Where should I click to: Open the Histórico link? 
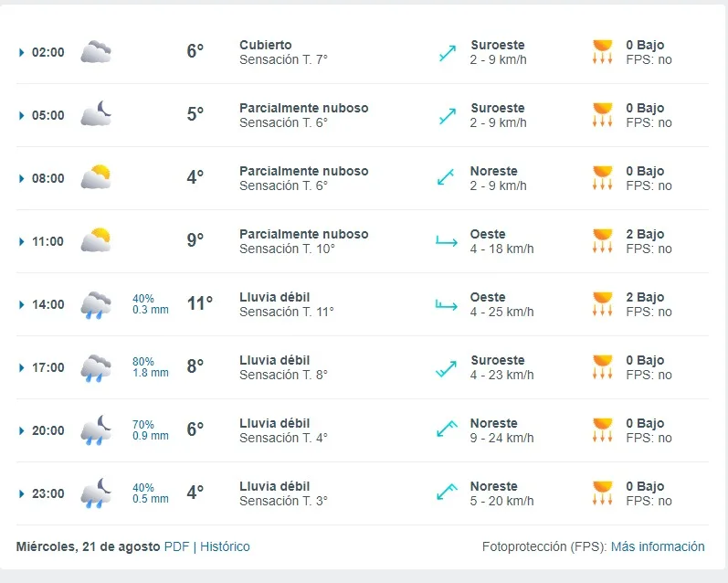[x=225, y=546]
